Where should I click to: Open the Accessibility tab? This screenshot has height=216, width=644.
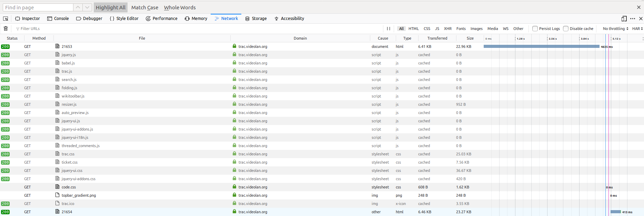coord(289,19)
